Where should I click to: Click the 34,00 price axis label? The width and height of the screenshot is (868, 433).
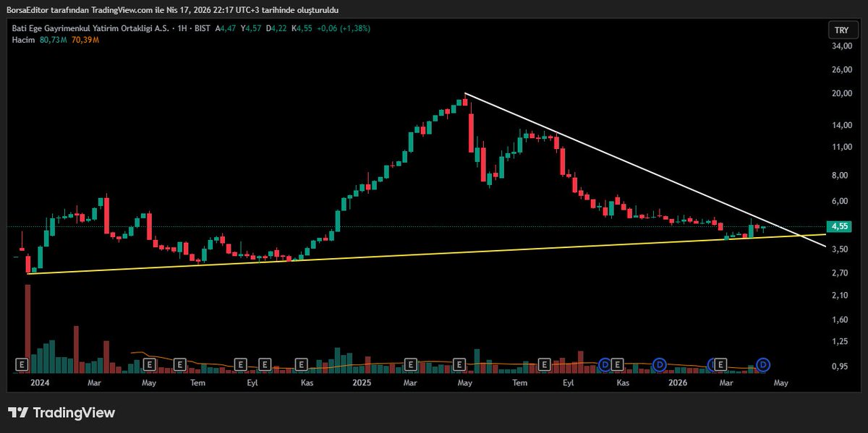pyautogui.click(x=841, y=46)
